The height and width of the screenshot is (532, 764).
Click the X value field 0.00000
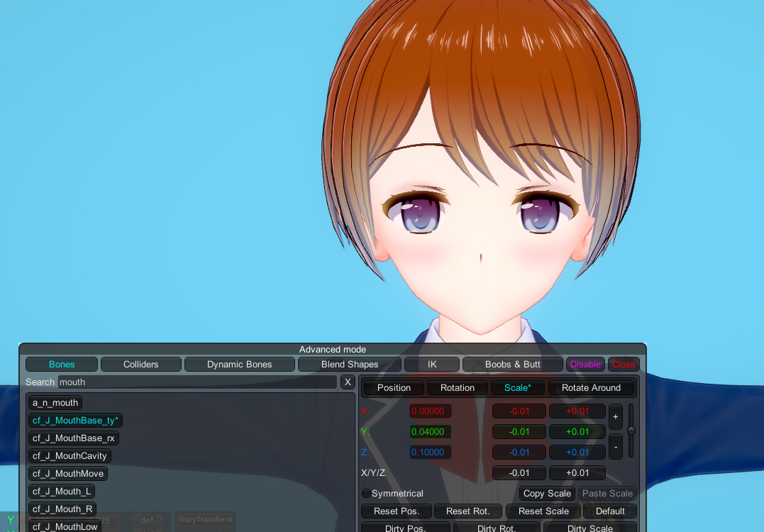click(x=430, y=411)
